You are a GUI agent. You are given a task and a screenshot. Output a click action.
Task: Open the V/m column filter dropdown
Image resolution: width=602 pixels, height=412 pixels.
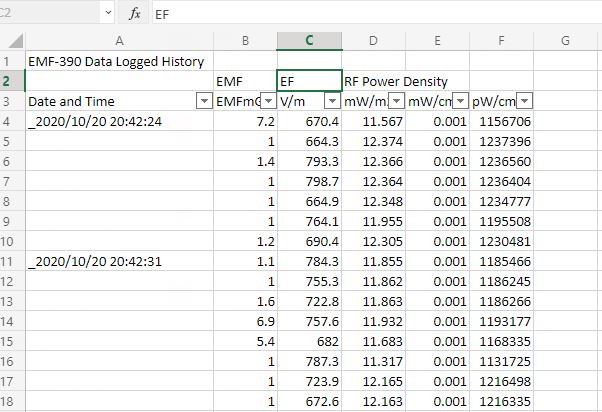(x=332, y=101)
